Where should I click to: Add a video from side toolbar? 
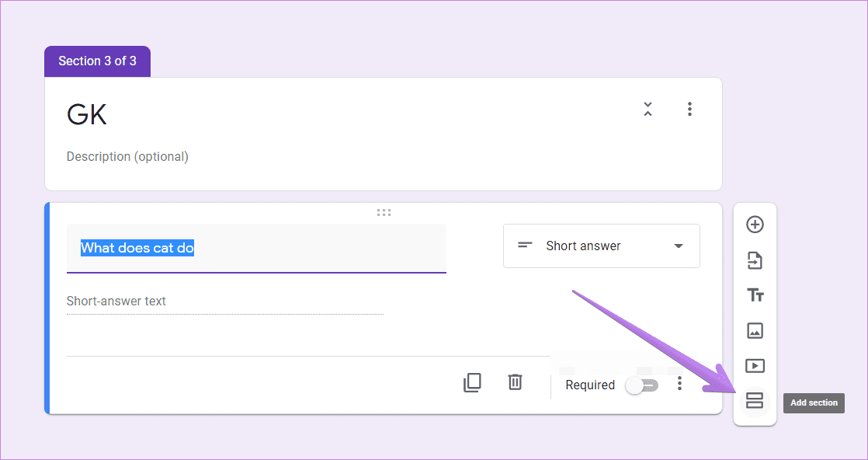755,366
